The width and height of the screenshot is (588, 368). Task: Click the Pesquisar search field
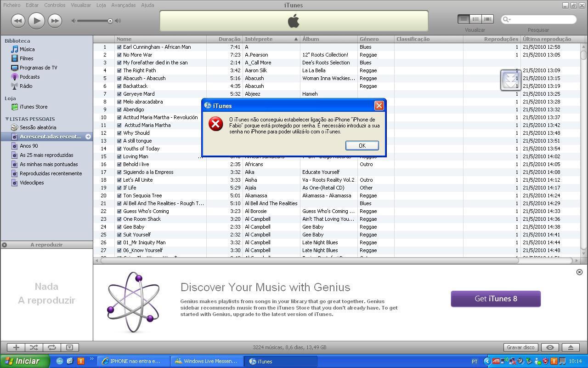pos(538,19)
